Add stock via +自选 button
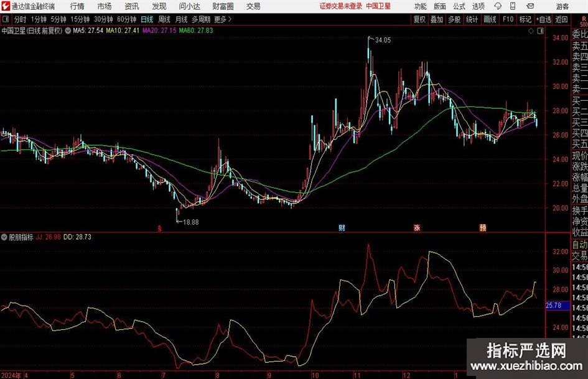The height and width of the screenshot is (379, 588). (x=543, y=19)
